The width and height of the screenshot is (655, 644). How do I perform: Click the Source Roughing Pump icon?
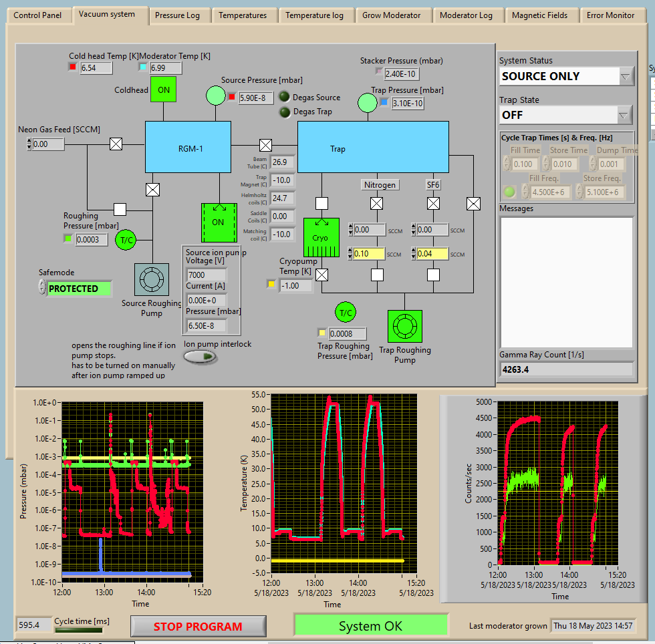[x=152, y=279]
